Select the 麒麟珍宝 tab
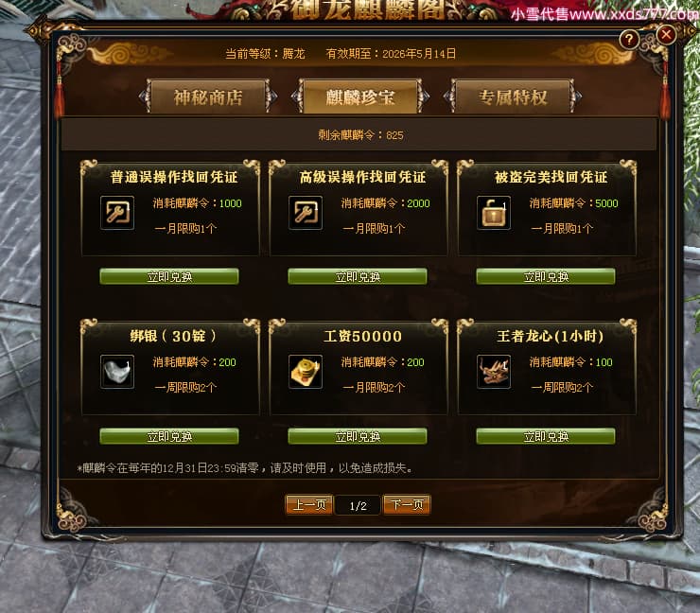 [x=360, y=96]
